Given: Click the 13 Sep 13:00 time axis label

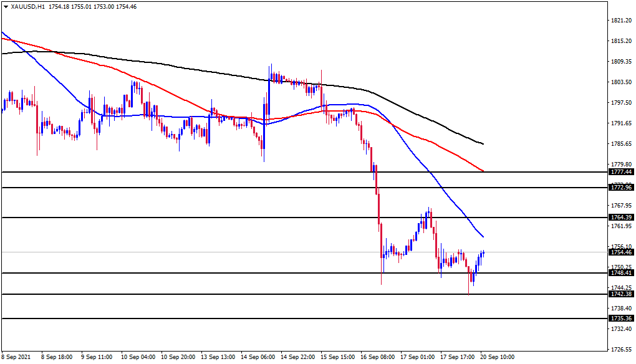Looking at the screenshot, I should (218, 357).
